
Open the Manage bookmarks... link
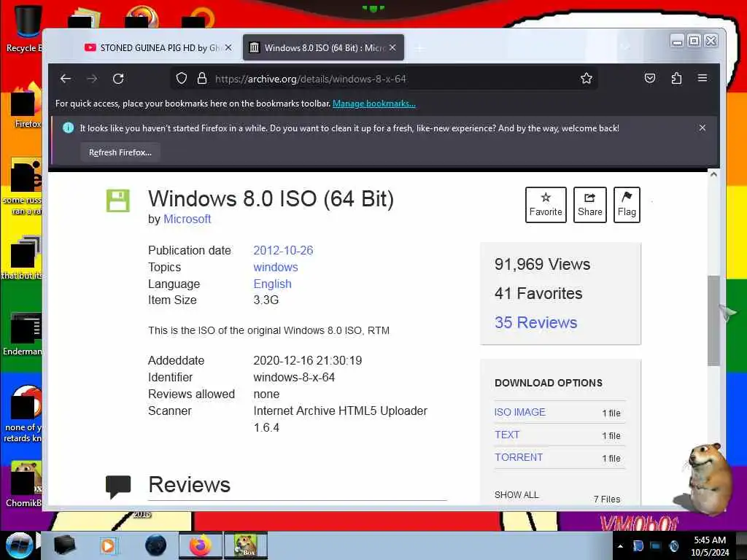pos(374,104)
